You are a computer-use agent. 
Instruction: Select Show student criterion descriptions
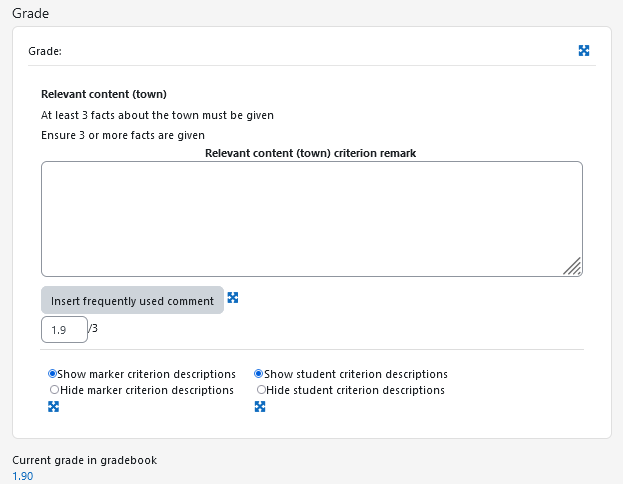point(259,374)
